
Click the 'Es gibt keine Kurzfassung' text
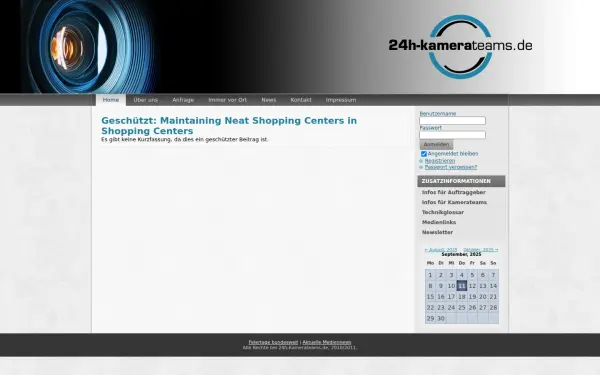[184, 140]
